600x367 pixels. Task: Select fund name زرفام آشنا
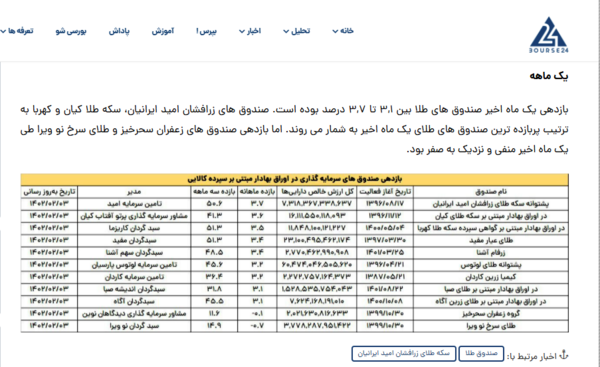coord(491,253)
